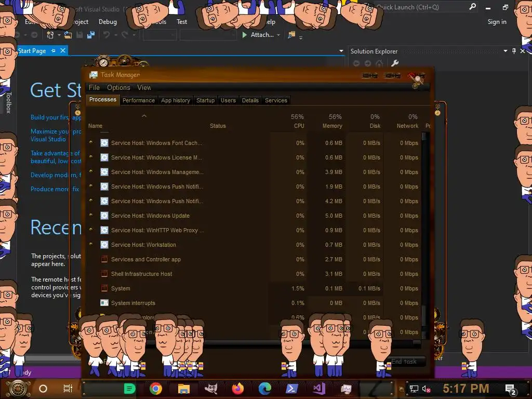Click the network icon in system tray
The image size is (532, 399).
[x=414, y=389]
